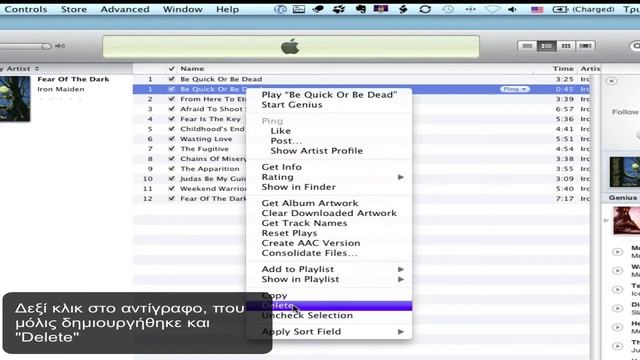Open the US flag input source menu
This screenshot has height=360, width=640.
(537, 9)
